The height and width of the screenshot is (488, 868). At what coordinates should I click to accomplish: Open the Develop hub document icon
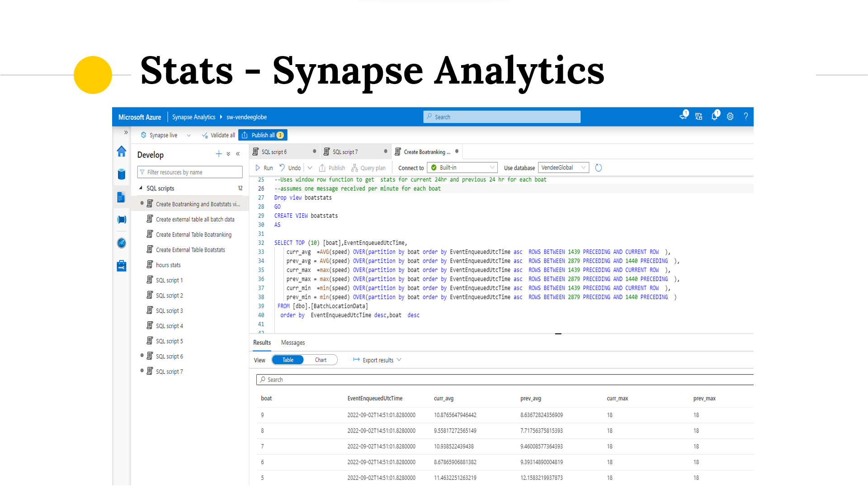pos(121,197)
